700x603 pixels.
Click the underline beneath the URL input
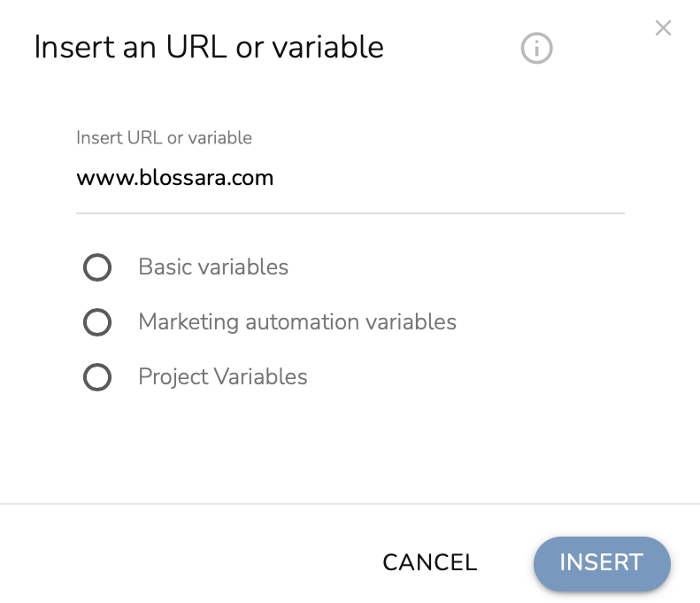coord(350,213)
